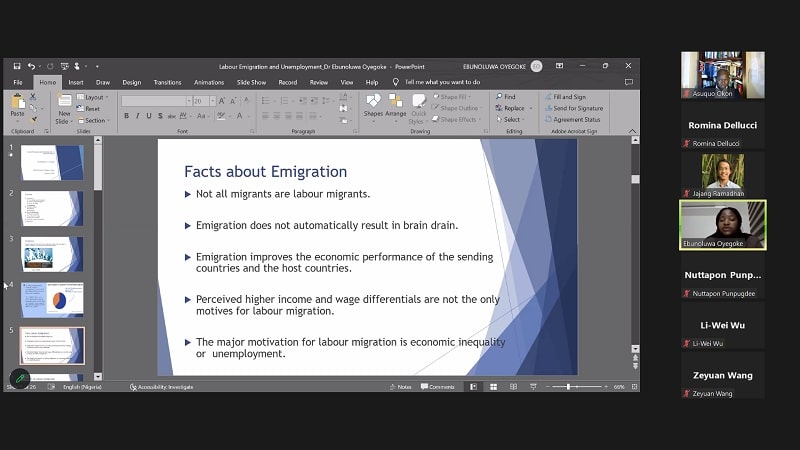Open the Section dropdown menu

94,120
